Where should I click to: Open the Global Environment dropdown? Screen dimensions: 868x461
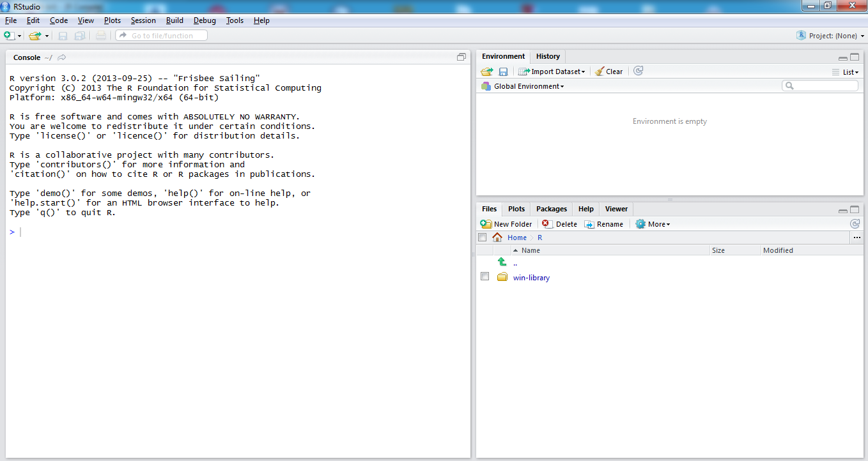pyautogui.click(x=523, y=86)
